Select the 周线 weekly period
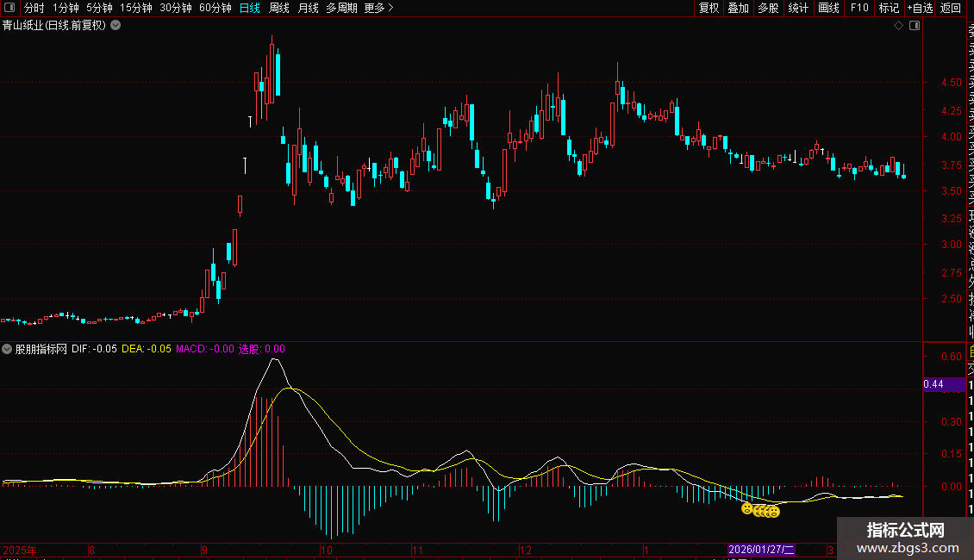The height and width of the screenshot is (560, 974). click(279, 9)
